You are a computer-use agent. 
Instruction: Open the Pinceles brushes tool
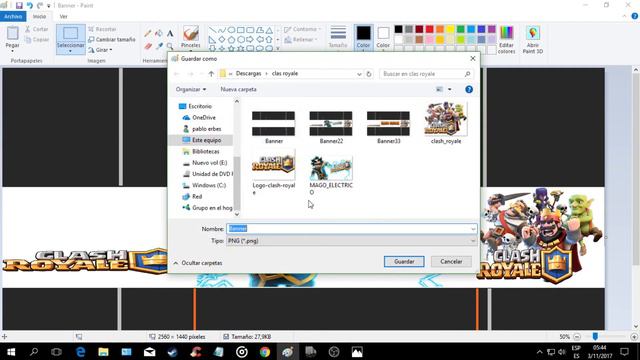click(x=191, y=38)
